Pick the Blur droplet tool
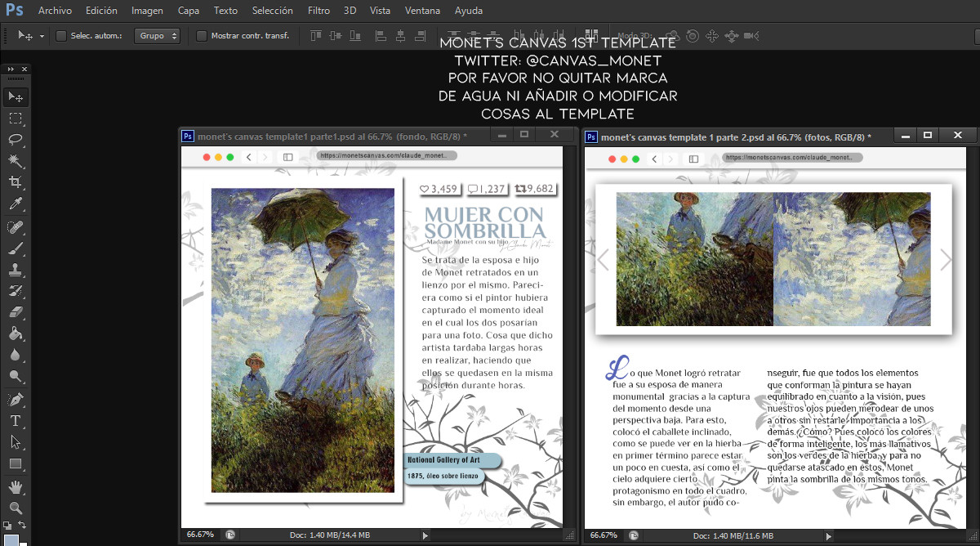This screenshot has height=546, width=980. point(15,355)
